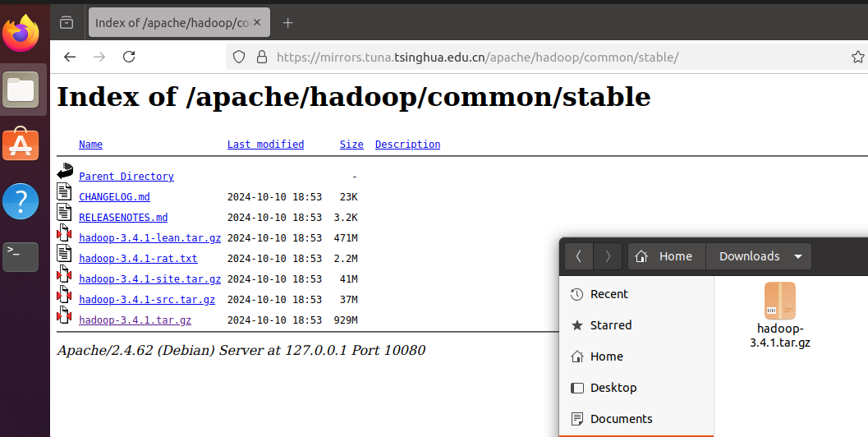868x437 pixels.
Task: Click the RELEASENOTES.md document icon
Action: 64,212
